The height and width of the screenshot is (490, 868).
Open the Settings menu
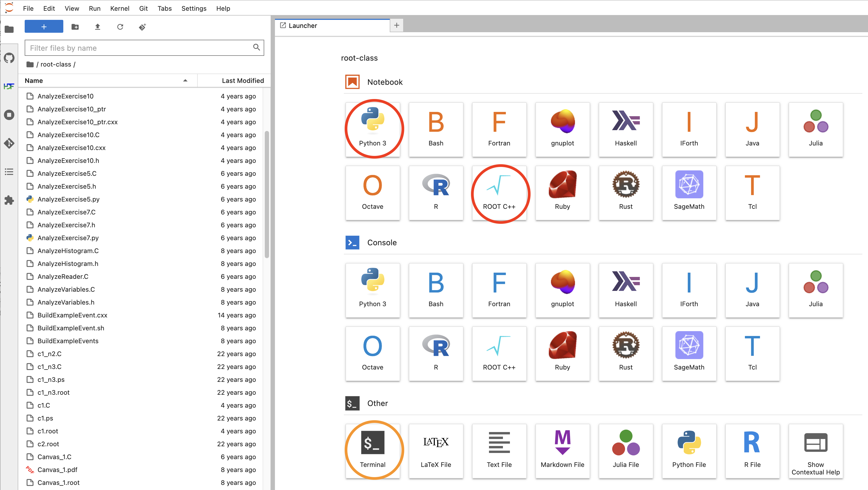pos(194,8)
